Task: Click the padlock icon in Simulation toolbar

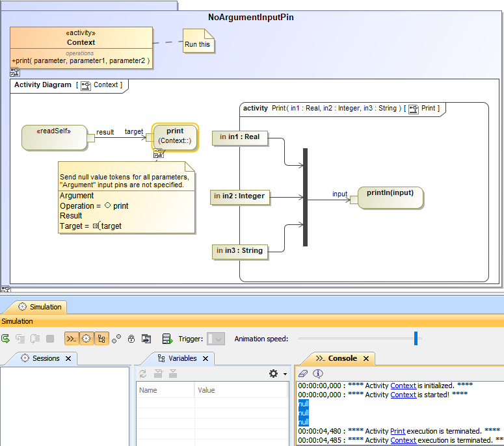Action: 131,339
